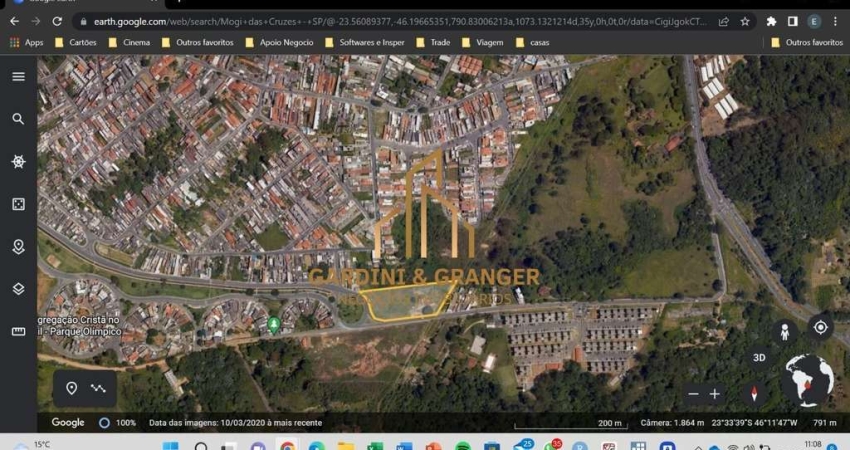Image resolution: width=850 pixels, height=450 pixels.
Task: Open the Search tool in the sidebar
Action: (x=18, y=119)
